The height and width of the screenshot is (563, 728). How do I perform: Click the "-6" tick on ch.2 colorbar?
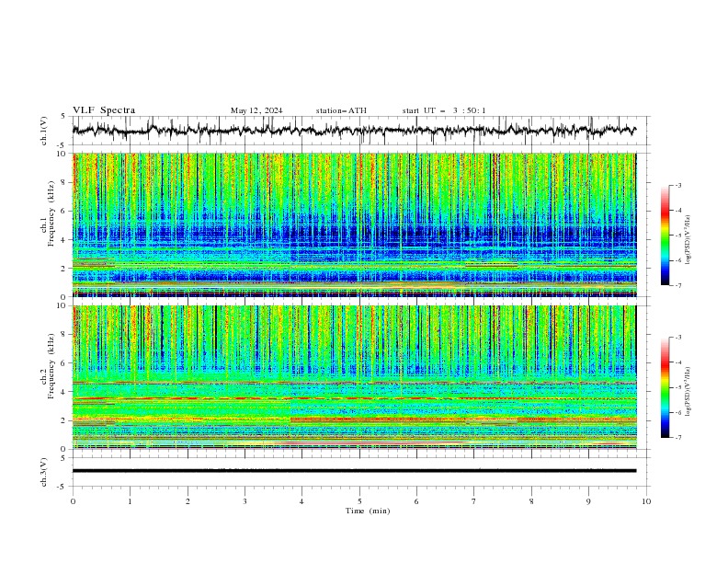tap(678, 412)
